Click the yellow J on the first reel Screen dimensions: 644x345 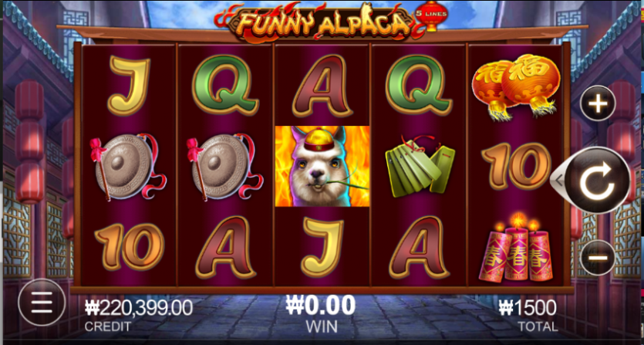[129, 86]
